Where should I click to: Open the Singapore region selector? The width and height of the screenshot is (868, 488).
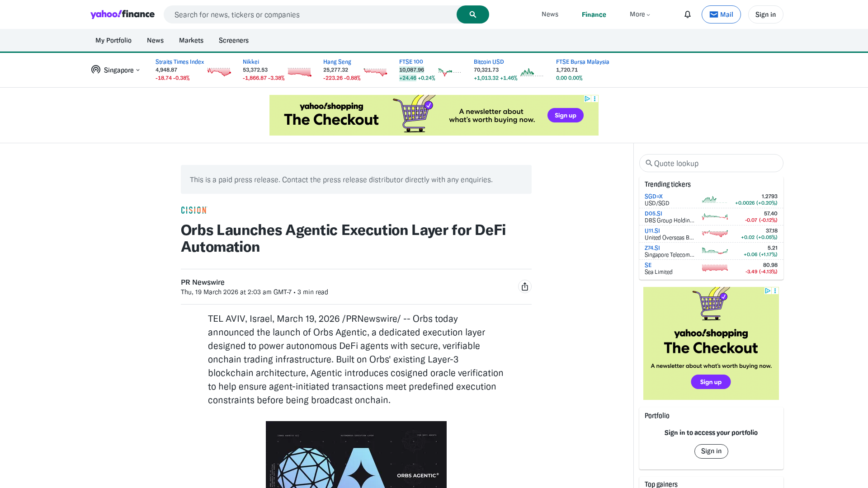[x=116, y=70]
